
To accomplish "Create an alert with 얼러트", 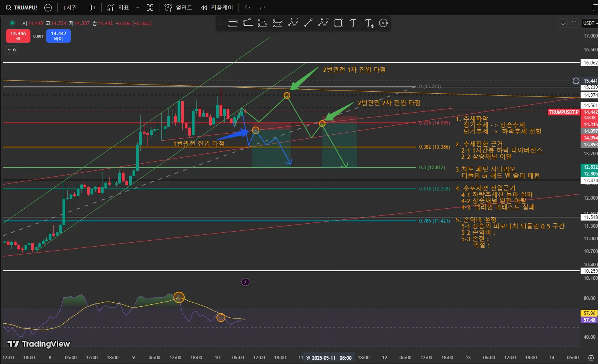I will coord(178,8).
